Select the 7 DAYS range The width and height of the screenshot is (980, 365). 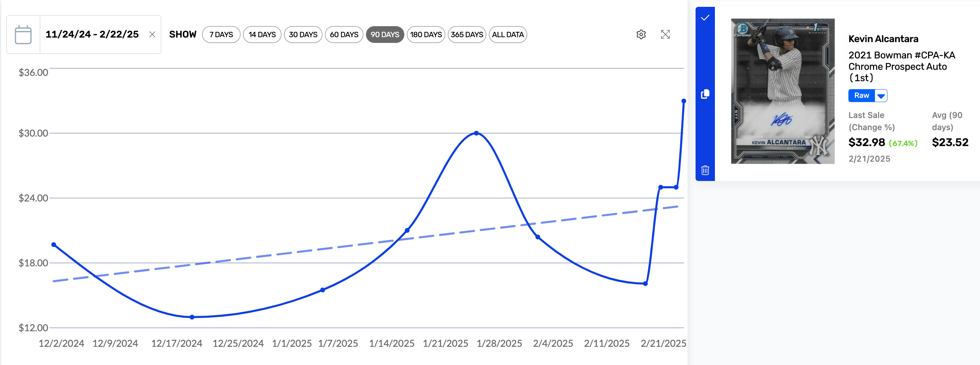coord(221,35)
